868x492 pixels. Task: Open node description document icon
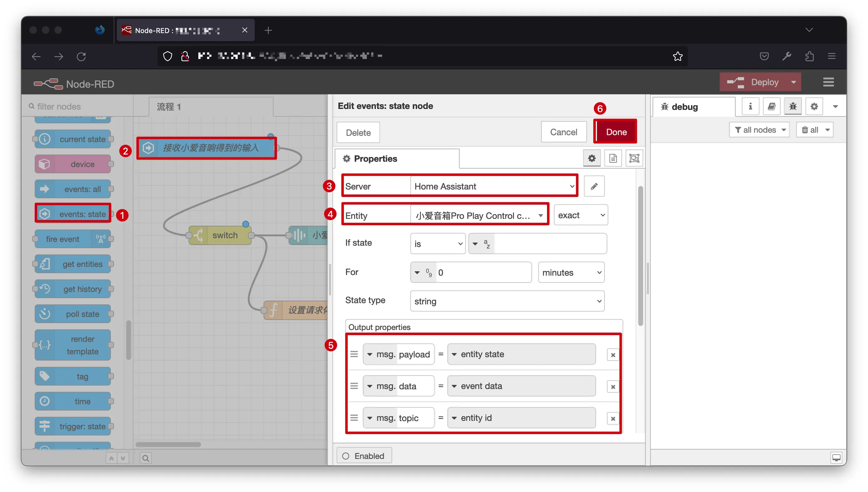[x=613, y=158]
